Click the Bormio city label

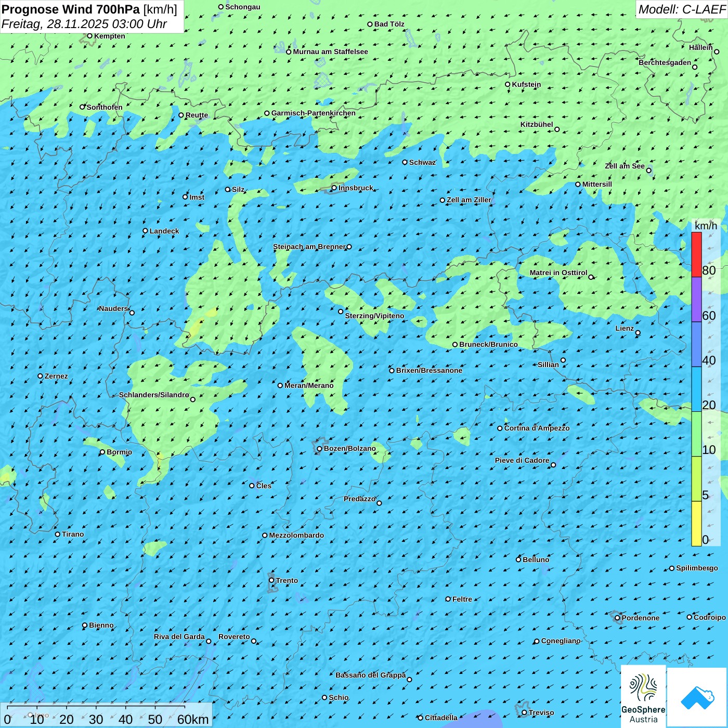point(119,452)
